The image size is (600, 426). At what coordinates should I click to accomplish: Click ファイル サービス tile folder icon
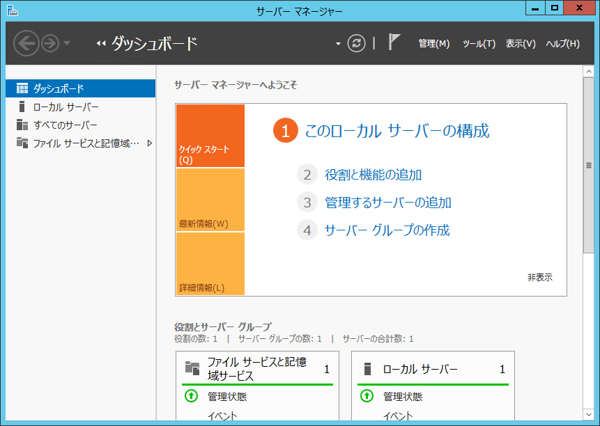coord(192,368)
